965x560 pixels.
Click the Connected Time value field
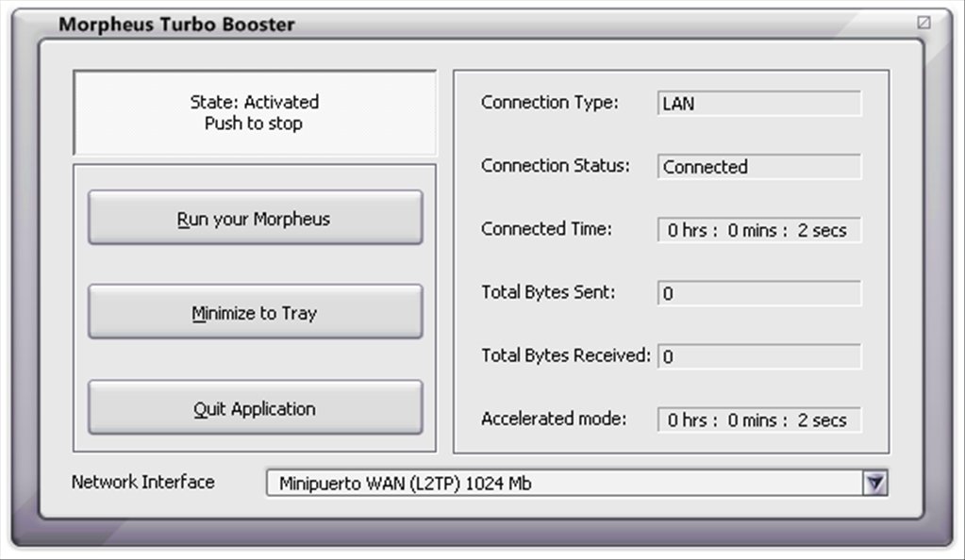tap(758, 230)
